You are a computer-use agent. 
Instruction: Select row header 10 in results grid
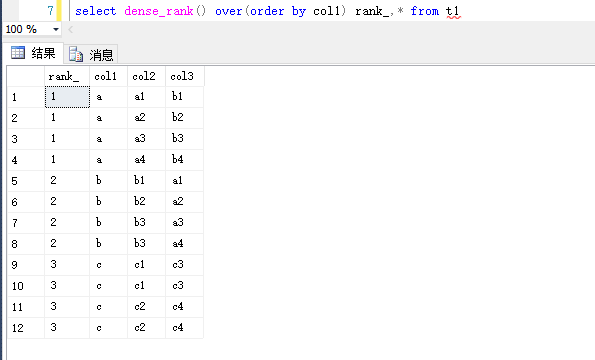coord(26,286)
